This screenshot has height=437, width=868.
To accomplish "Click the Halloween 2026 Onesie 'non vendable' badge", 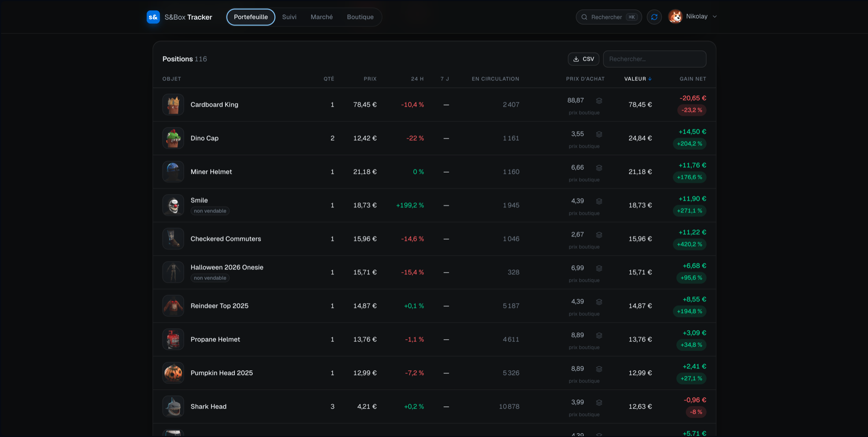I will pos(210,278).
